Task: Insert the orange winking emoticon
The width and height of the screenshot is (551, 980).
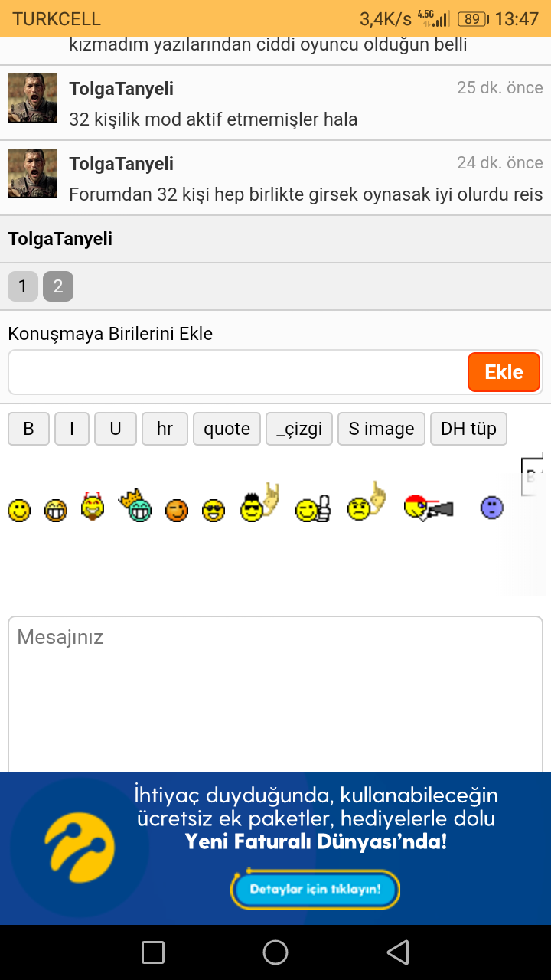Action: pyautogui.click(x=177, y=510)
